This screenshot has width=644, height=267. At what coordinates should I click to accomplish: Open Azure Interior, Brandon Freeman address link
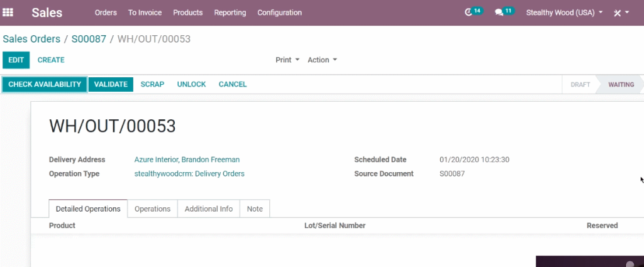(187, 160)
